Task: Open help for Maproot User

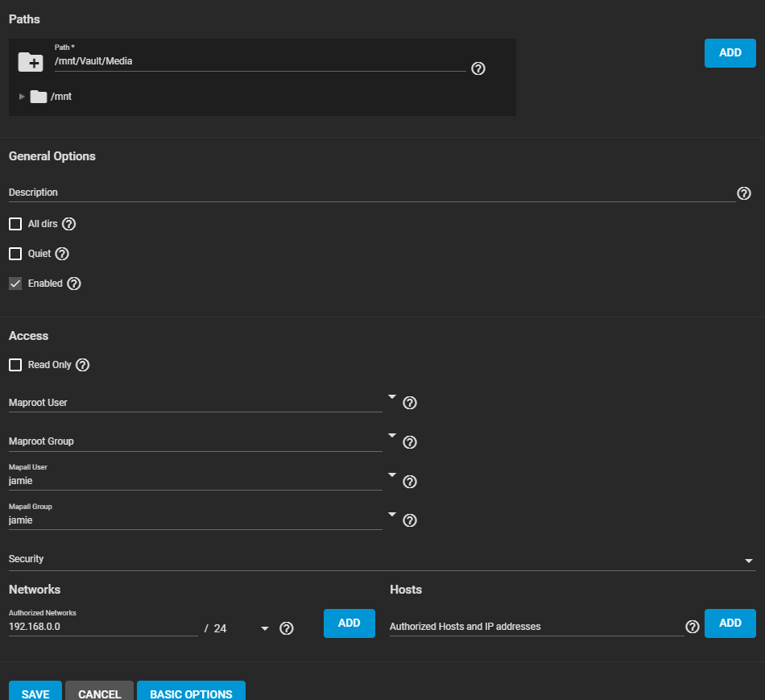Action: (x=409, y=403)
